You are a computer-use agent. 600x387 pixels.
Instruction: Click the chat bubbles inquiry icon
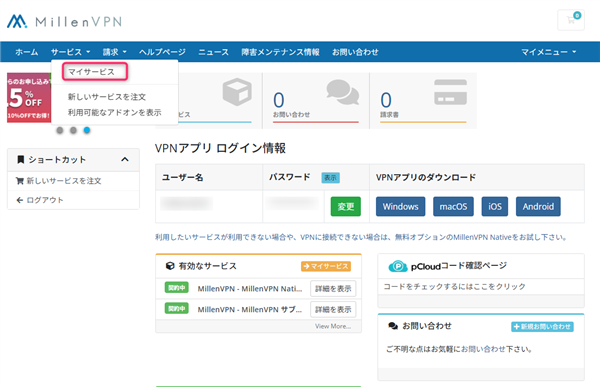[342, 92]
